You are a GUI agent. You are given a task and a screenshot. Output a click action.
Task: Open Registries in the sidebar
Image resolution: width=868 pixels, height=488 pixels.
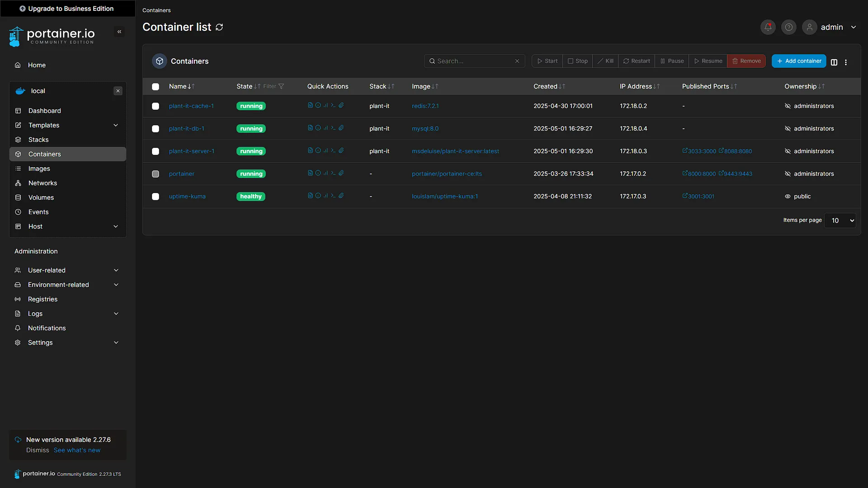pos(68,299)
